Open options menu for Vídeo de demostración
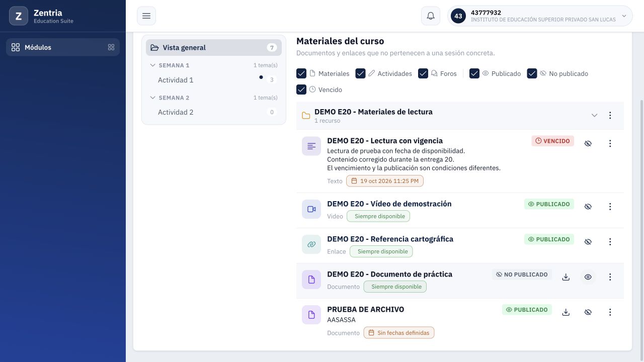Viewport: 644px width, 362px height. 610,207
